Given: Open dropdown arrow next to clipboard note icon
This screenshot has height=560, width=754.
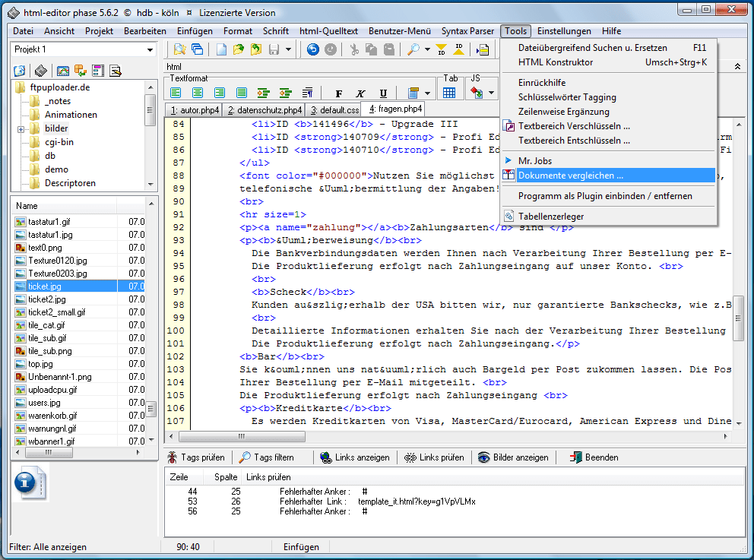Looking at the screenshot, I should [x=427, y=93].
